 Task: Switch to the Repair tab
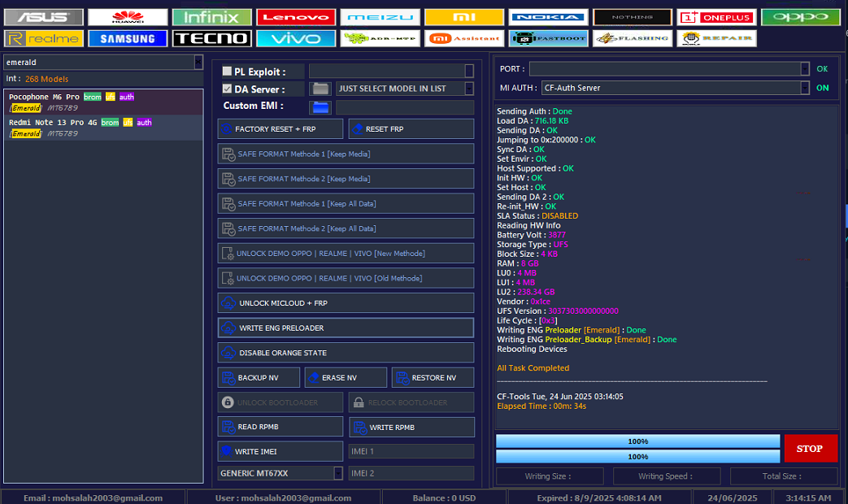716,38
